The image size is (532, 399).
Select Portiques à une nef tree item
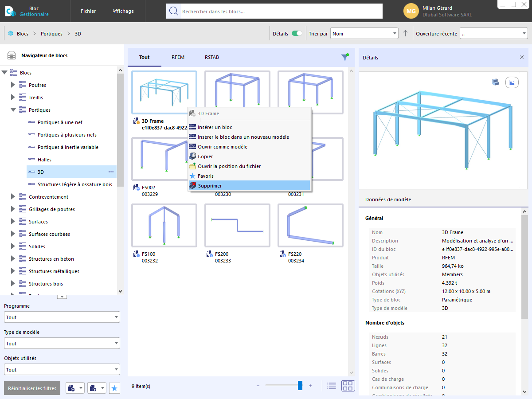coord(60,122)
